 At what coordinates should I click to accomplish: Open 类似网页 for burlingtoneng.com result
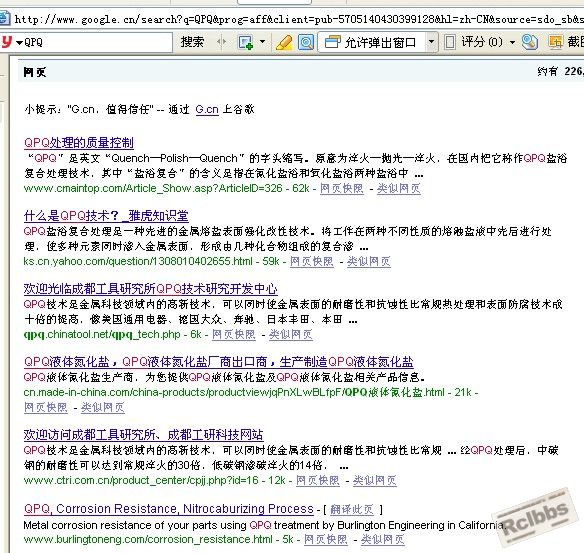tap(383, 539)
